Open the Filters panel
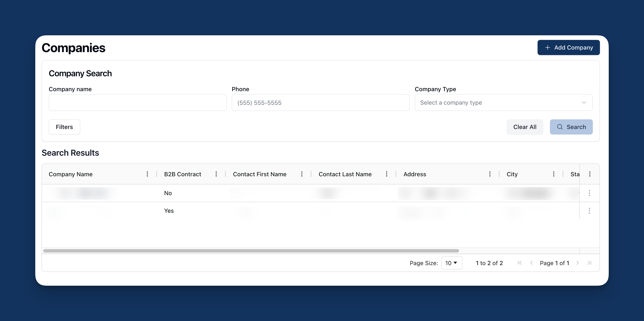The image size is (644, 321). coord(64,127)
